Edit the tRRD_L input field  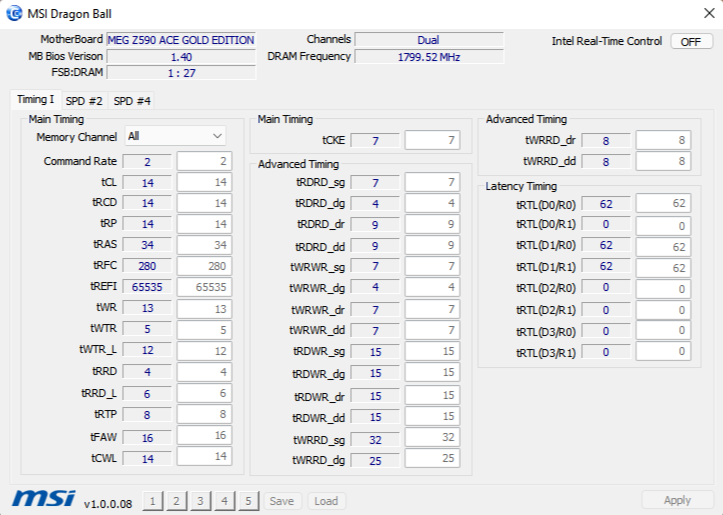tap(204, 393)
